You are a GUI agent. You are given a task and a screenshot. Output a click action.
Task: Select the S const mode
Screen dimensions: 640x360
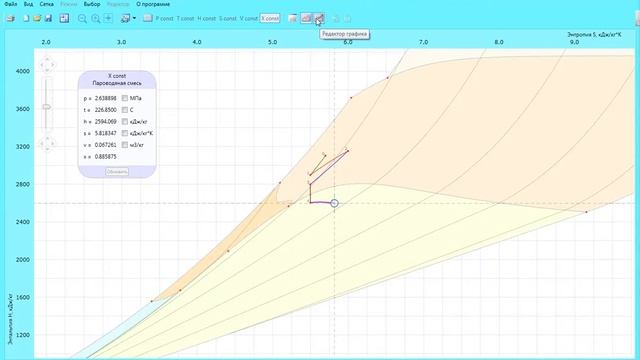pos(227,19)
